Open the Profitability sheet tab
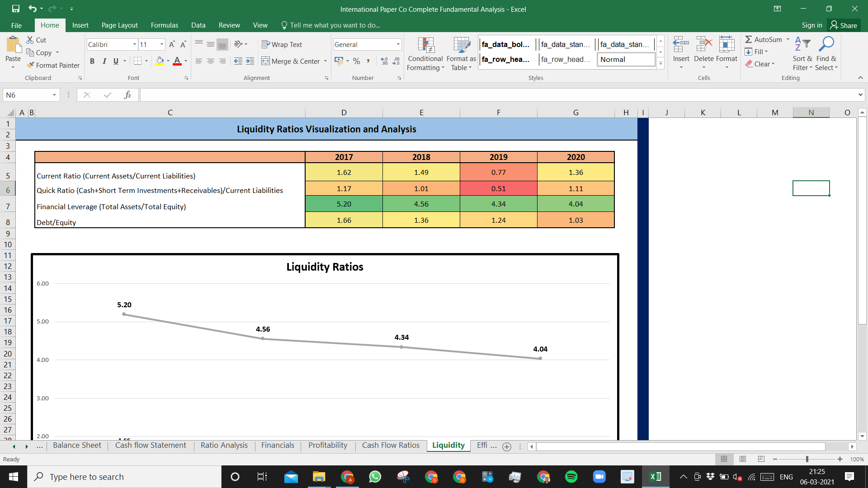The height and width of the screenshot is (488, 868). 328,446
